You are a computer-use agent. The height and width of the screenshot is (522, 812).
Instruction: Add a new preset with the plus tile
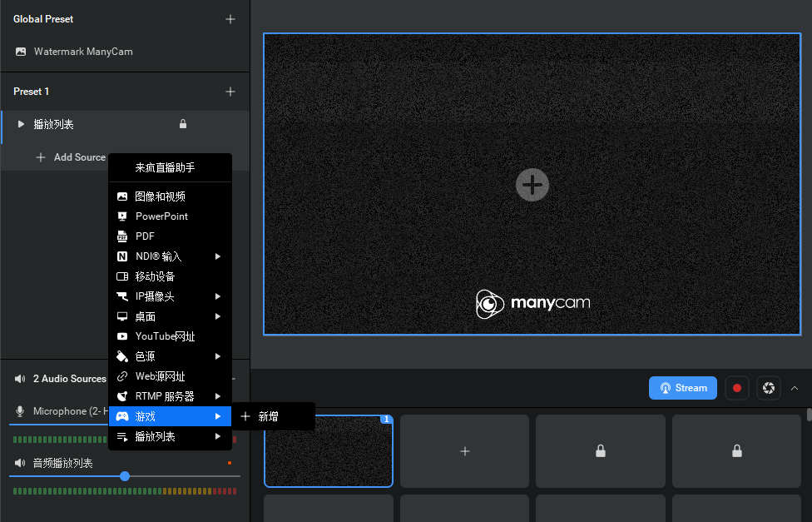click(x=464, y=451)
